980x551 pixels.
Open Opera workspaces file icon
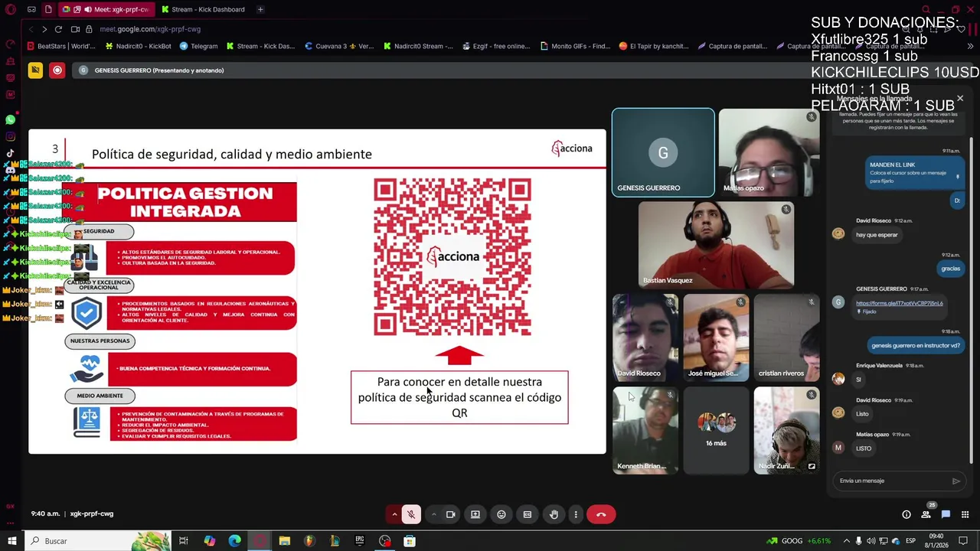(x=48, y=9)
